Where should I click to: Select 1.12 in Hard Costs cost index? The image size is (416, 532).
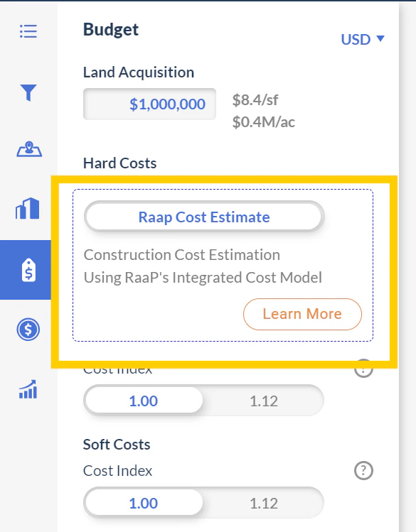[264, 401]
